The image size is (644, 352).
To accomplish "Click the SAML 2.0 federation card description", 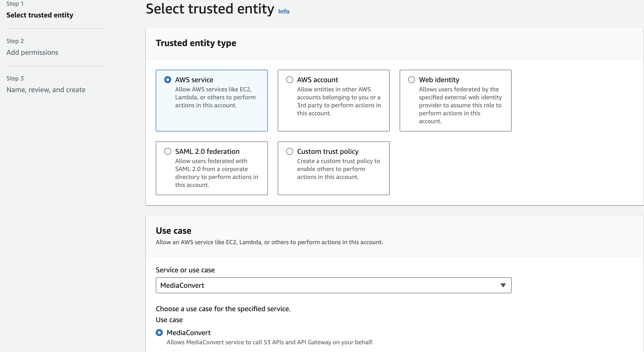I will (216, 173).
